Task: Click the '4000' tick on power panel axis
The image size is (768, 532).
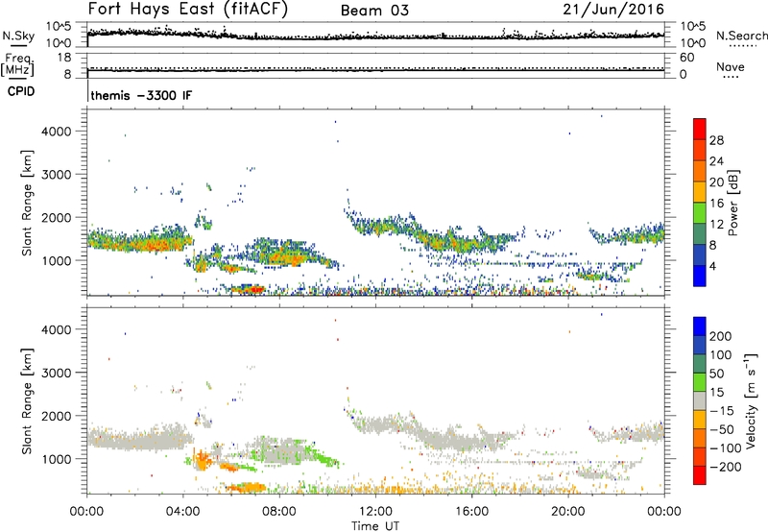Action: pyautogui.click(x=57, y=132)
